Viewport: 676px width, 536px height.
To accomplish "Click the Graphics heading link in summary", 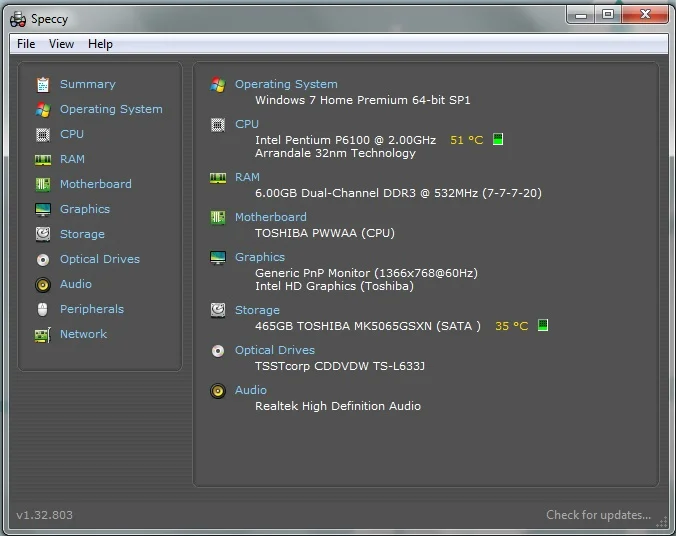I will click(260, 257).
